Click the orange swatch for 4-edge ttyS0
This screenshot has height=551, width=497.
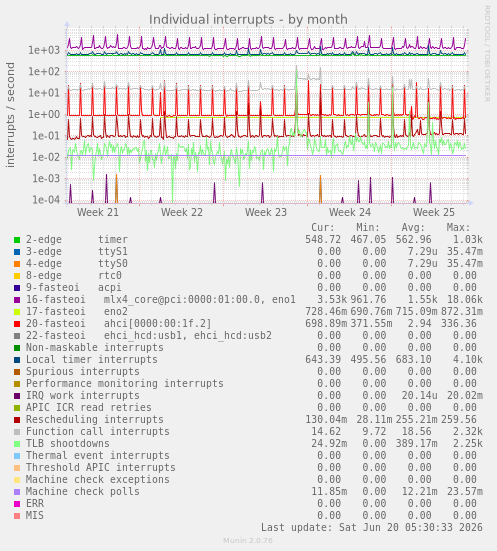[x=17, y=264]
